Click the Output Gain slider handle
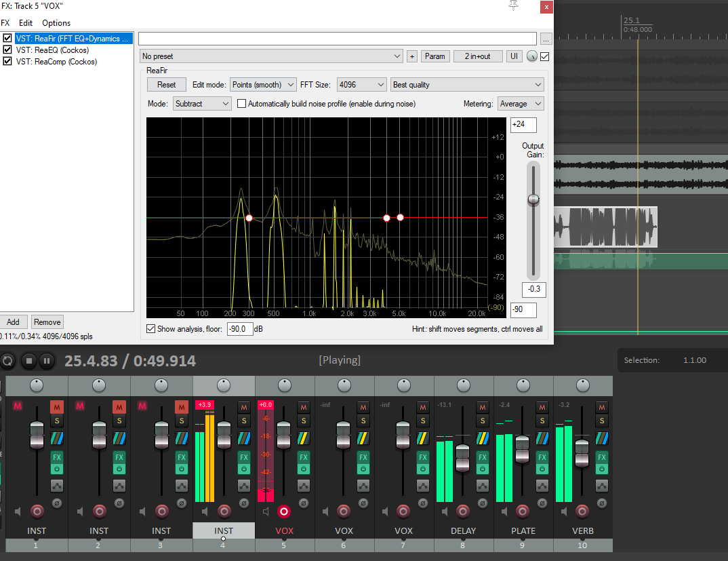The height and width of the screenshot is (561, 728). pos(533,199)
